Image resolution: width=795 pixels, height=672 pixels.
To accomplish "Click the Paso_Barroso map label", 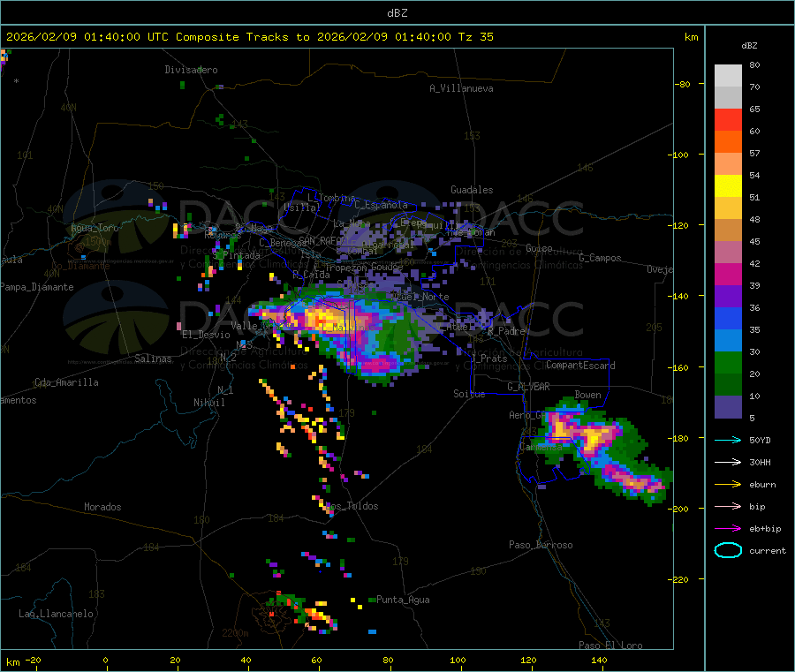I will click(541, 545).
